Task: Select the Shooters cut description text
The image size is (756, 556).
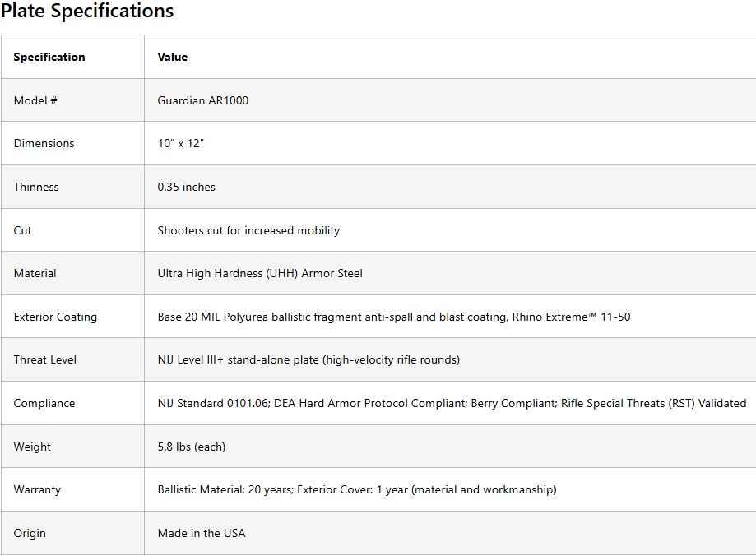Action: 248,230
